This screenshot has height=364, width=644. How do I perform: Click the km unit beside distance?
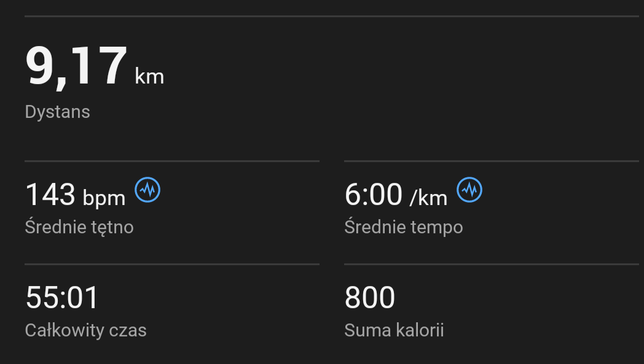(x=149, y=77)
